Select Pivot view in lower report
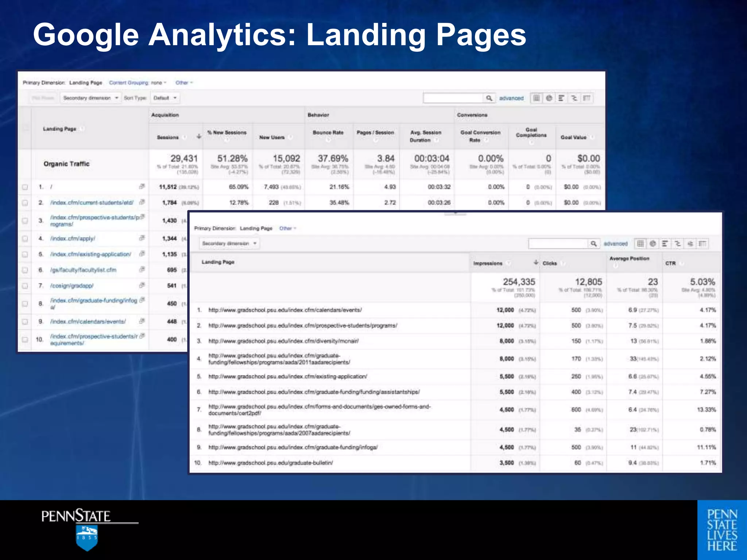This screenshot has width=747, height=560. (x=703, y=244)
